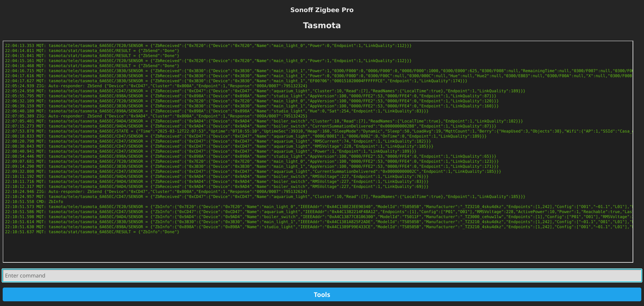The image size is (644, 306).
Task: Click the ZIG Auto-responder line at 22:10:24.946
Action: [x=156, y=192]
